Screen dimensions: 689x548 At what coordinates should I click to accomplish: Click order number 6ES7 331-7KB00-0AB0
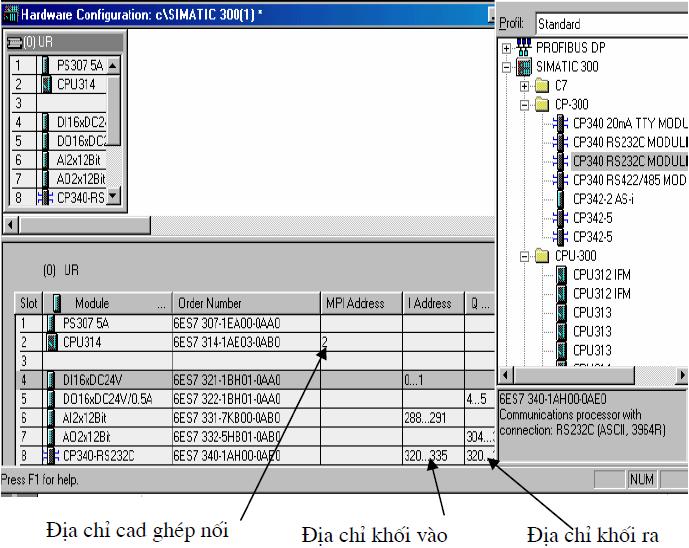point(227,418)
